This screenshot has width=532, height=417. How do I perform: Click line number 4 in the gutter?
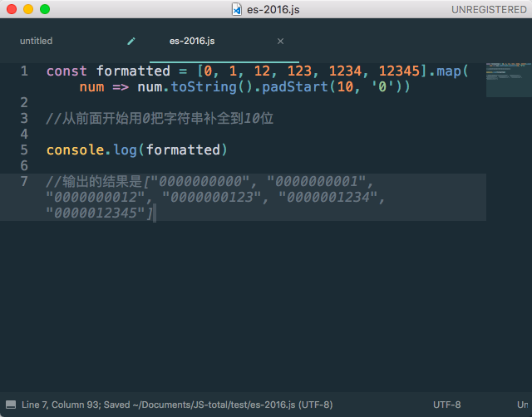(x=24, y=135)
